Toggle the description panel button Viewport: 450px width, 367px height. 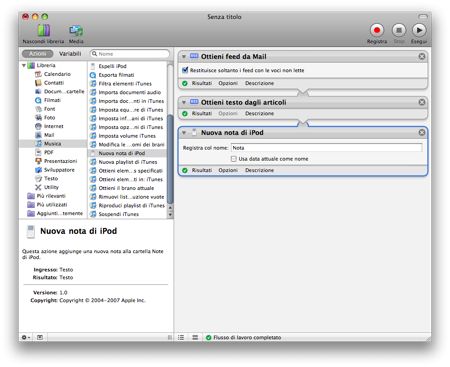[40, 337]
